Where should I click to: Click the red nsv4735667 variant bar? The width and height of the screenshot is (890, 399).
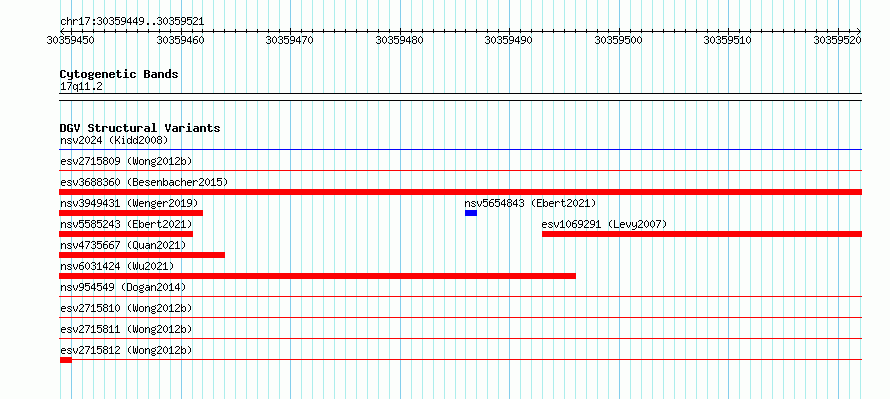tap(142, 255)
